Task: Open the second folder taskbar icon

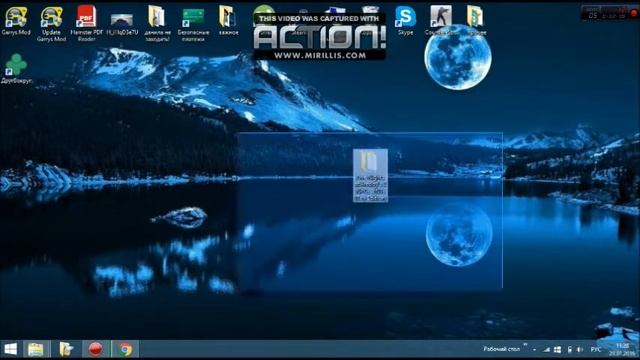Action: [x=66, y=349]
